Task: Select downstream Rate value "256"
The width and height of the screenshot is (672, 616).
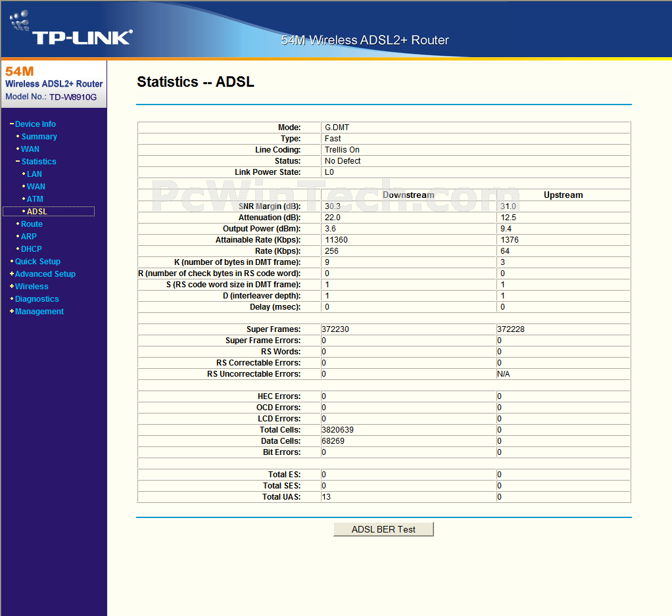Action: [331, 250]
